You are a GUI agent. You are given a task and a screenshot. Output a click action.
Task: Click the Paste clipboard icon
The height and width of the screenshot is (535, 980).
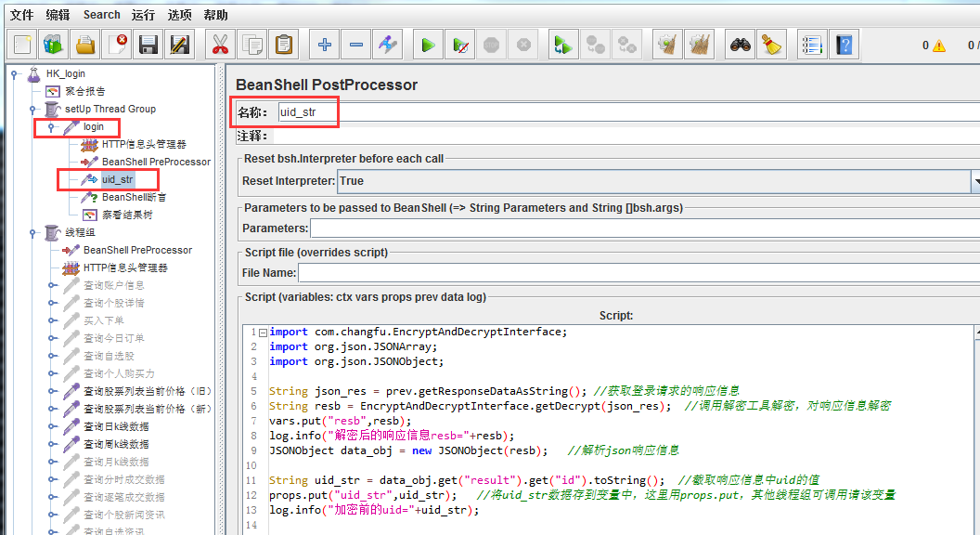point(284,45)
